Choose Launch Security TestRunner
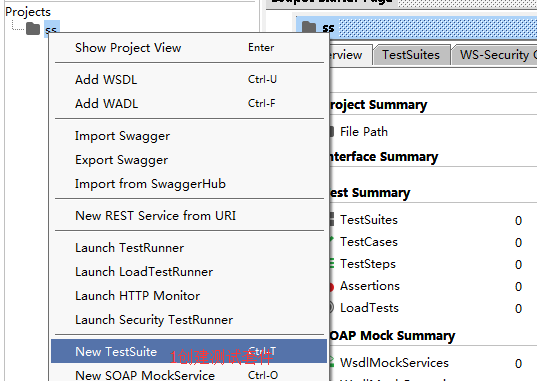The image size is (537, 381). click(189, 320)
